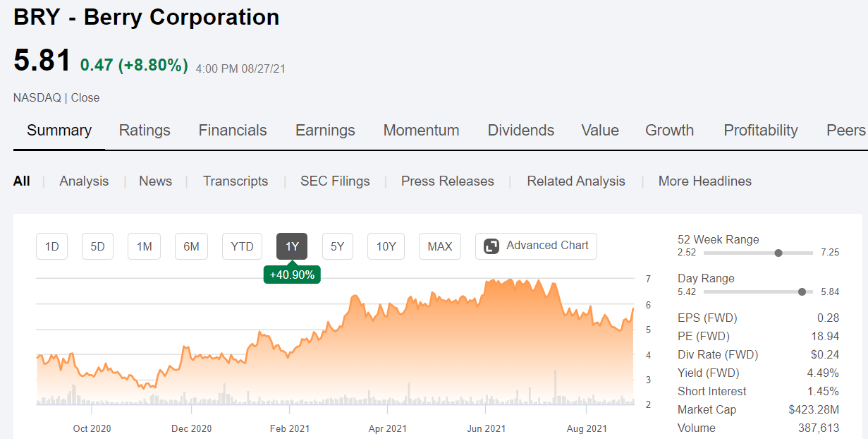Open the SEC Filings section

(x=335, y=181)
